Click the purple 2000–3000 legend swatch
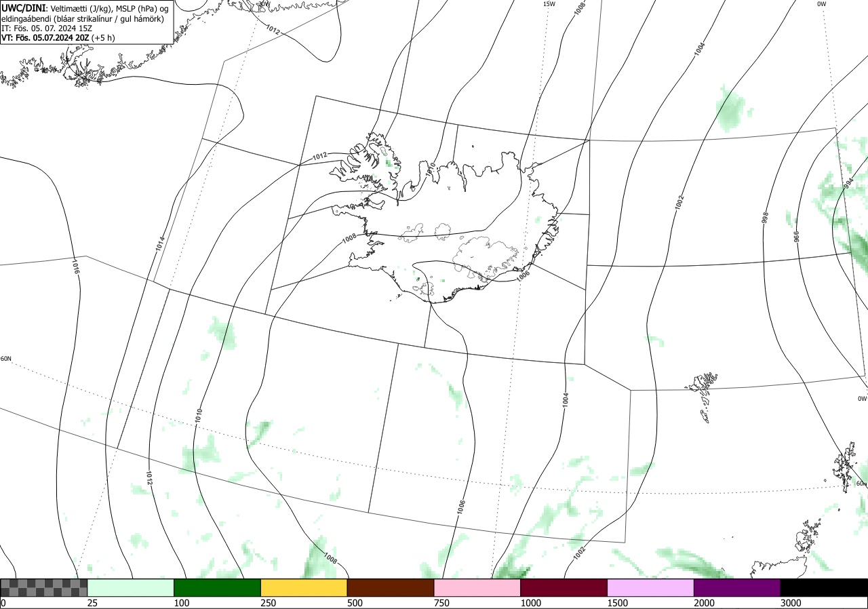This screenshot has width=868, height=609. (737, 587)
